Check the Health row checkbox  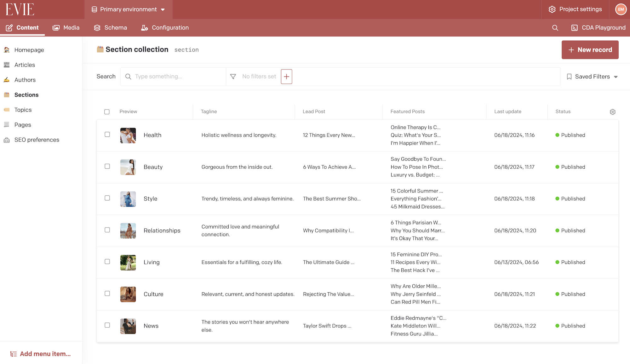(x=107, y=135)
